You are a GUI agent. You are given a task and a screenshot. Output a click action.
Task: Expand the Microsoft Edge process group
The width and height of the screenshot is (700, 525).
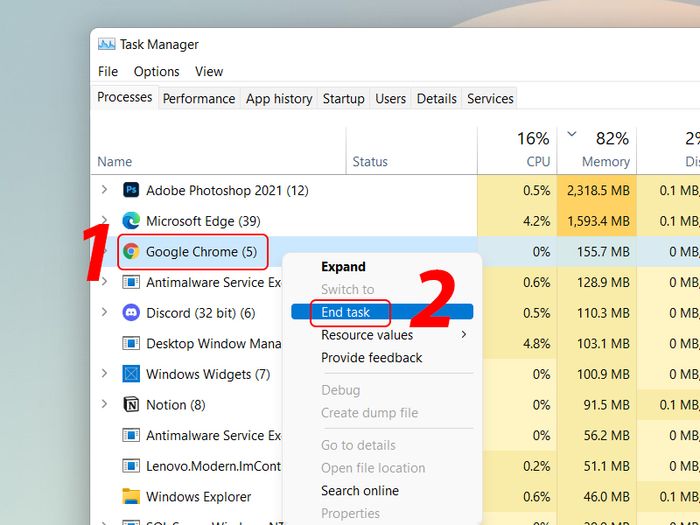click(104, 221)
